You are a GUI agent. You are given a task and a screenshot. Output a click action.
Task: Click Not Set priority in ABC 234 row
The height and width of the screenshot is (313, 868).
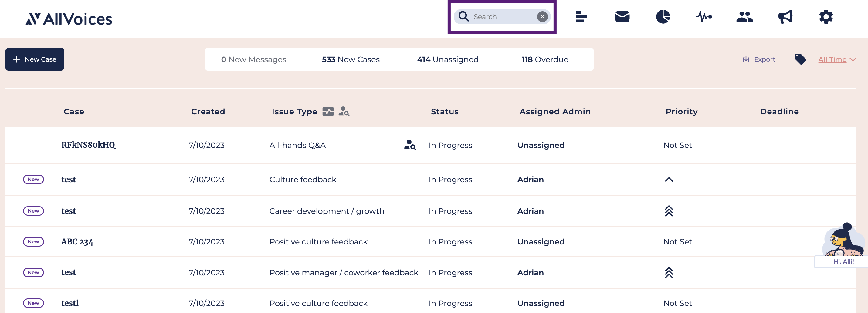[677, 242]
